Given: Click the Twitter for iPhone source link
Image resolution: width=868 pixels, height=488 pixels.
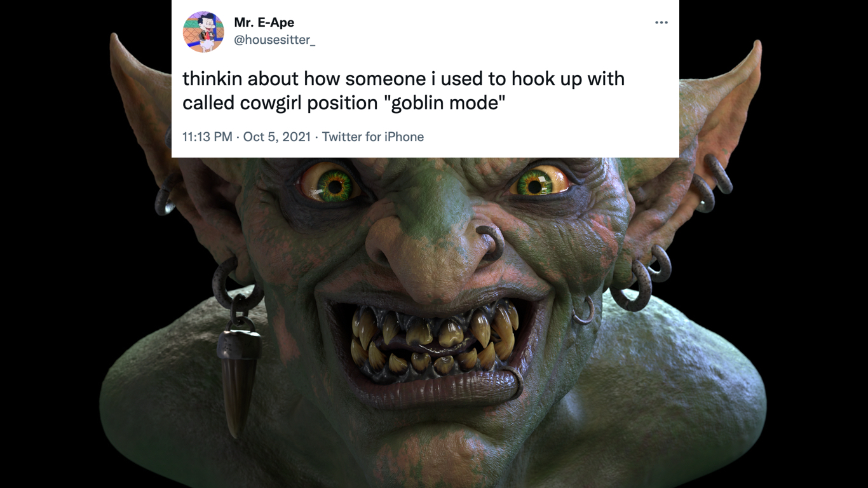Looking at the screenshot, I should click(374, 137).
